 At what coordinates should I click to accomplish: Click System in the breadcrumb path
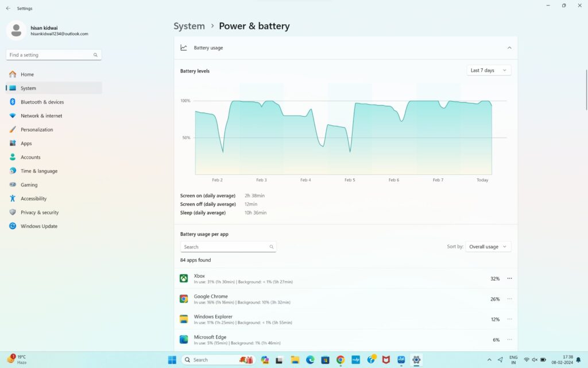pos(189,26)
